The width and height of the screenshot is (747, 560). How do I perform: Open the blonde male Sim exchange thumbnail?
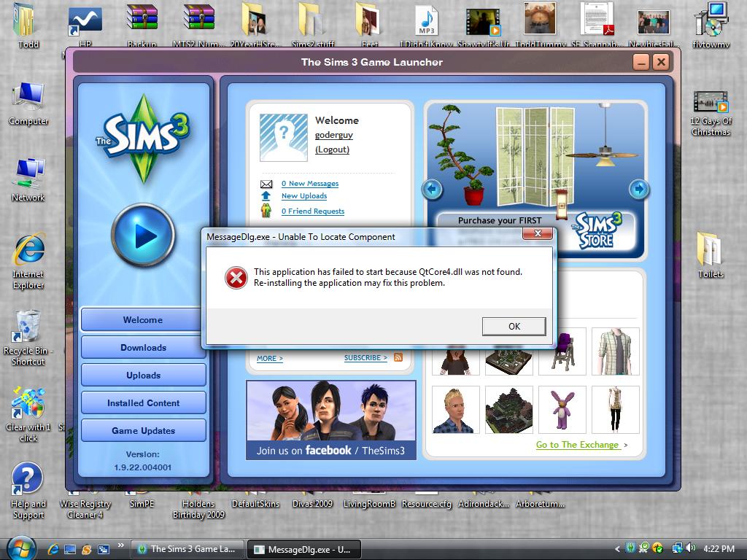[x=455, y=410]
